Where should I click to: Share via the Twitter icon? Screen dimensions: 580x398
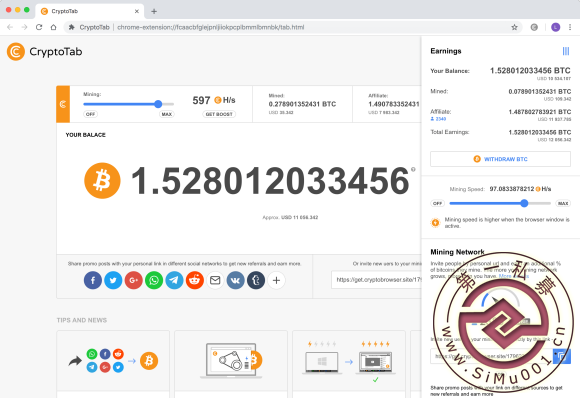click(x=113, y=280)
